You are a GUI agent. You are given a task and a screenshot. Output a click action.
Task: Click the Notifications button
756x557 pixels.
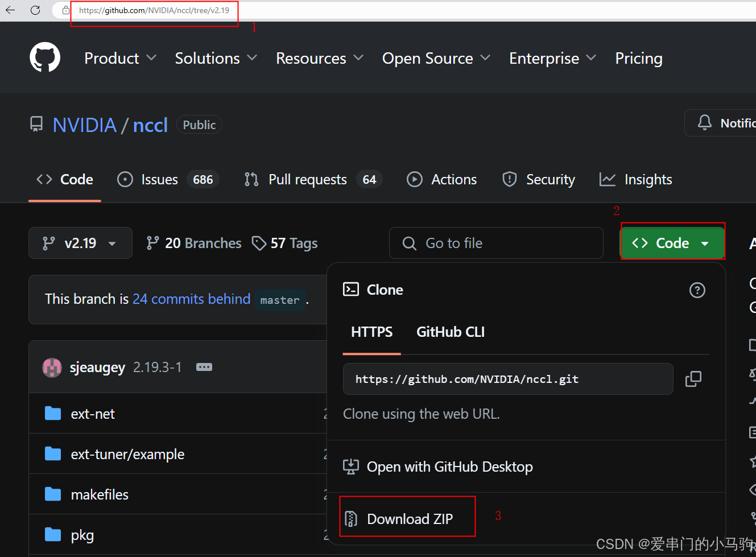(x=721, y=123)
